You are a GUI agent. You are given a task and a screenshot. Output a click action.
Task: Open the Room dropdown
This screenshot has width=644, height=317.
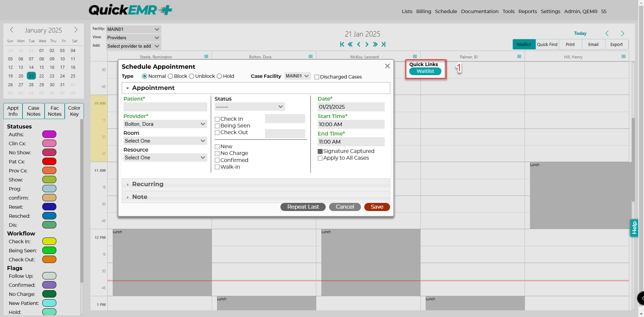[165, 141]
